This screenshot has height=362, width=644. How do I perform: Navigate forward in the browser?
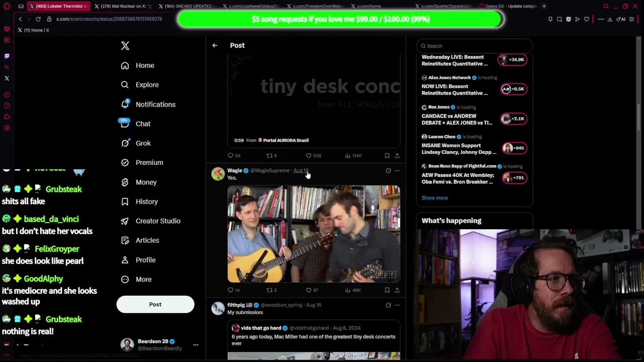tap(29, 19)
